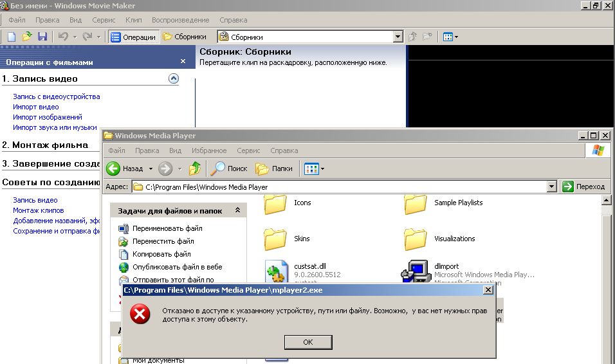Go up one level in collections

click(x=412, y=37)
